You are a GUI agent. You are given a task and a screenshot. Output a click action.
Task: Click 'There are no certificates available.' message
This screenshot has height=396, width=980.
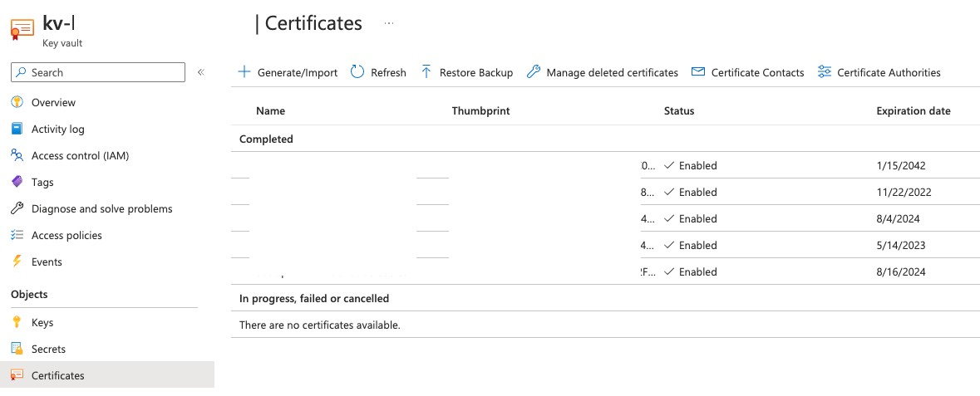coord(319,325)
